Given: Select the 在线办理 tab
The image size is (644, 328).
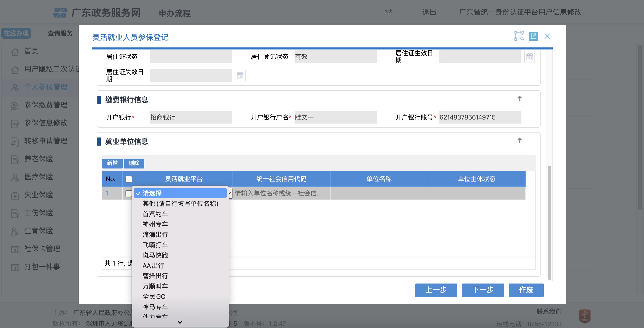Looking at the screenshot, I should tap(16, 33).
